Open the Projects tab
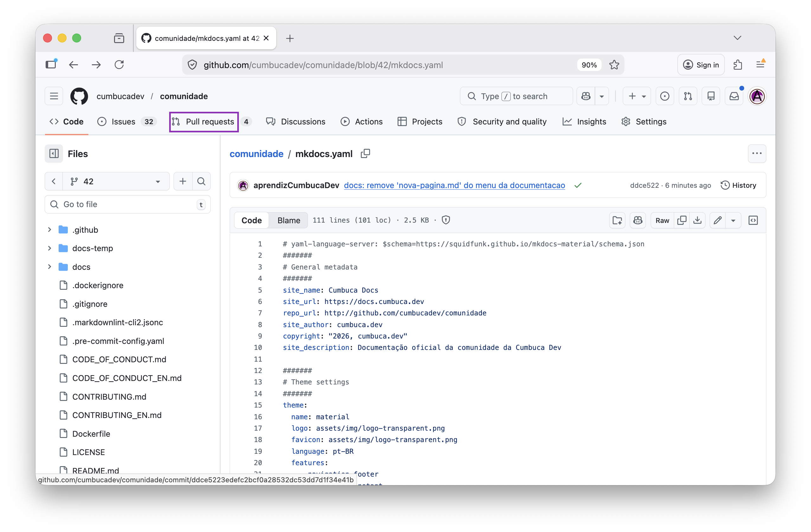The image size is (811, 532). [420, 122]
